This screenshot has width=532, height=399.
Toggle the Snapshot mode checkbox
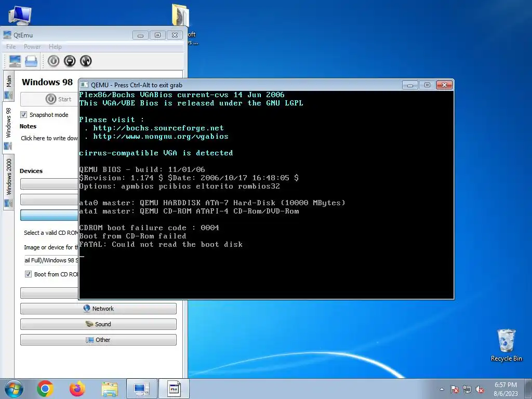pos(23,115)
